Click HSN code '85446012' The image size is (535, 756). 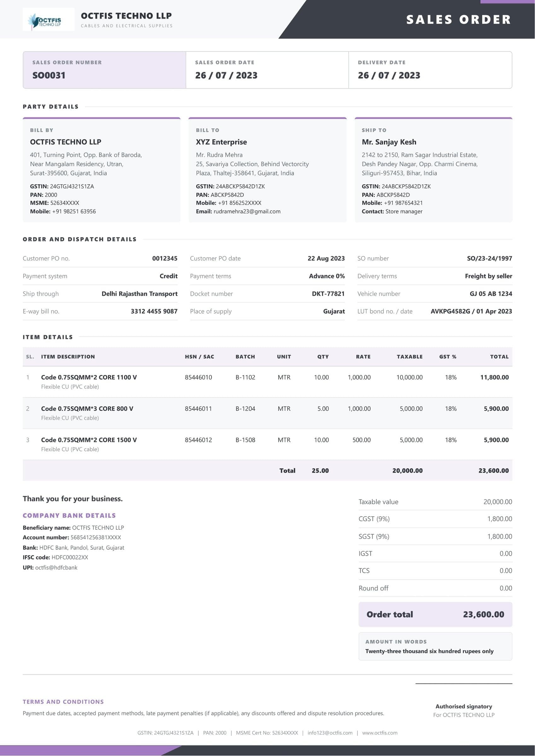(x=198, y=440)
